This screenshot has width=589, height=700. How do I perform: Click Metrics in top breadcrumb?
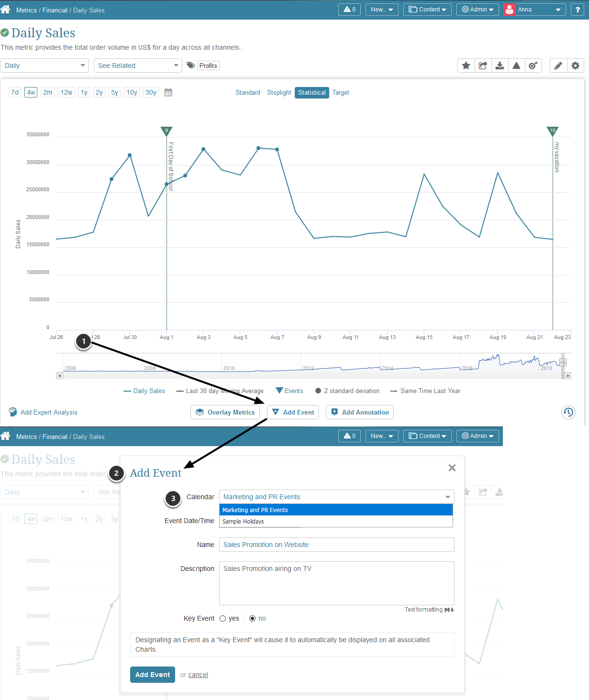[x=26, y=10]
